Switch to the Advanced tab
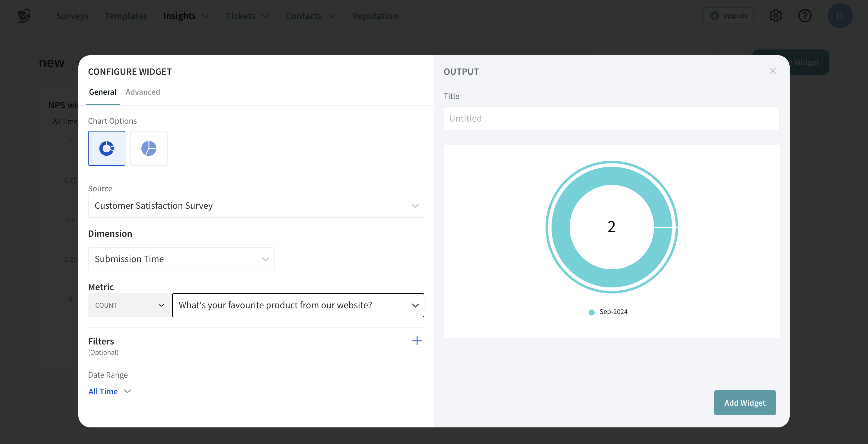 pyautogui.click(x=143, y=92)
